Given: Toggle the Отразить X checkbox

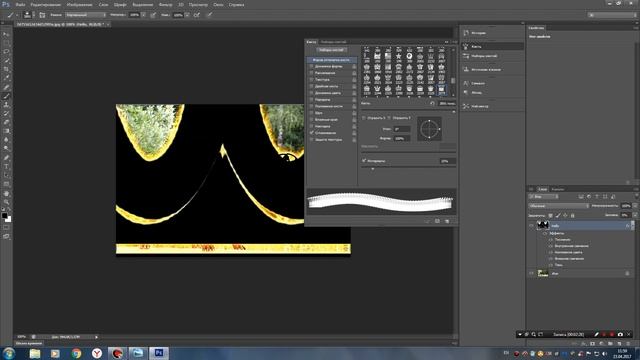Looking at the screenshot, I should tap(364, 118).
